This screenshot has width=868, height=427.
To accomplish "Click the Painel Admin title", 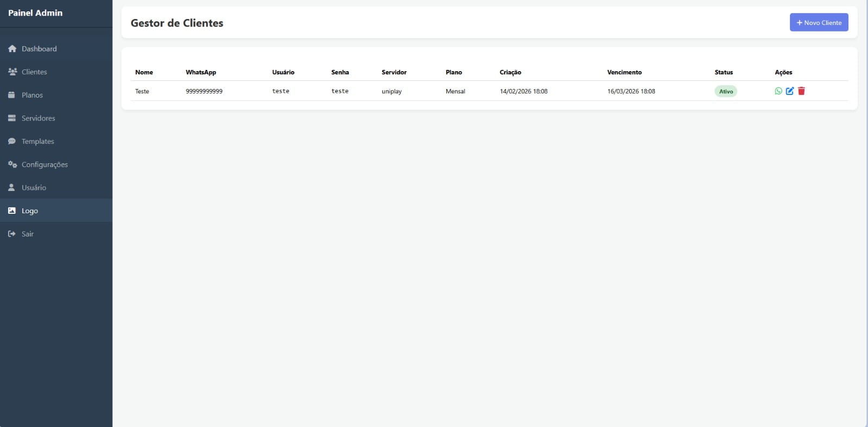I will (35, 13).
